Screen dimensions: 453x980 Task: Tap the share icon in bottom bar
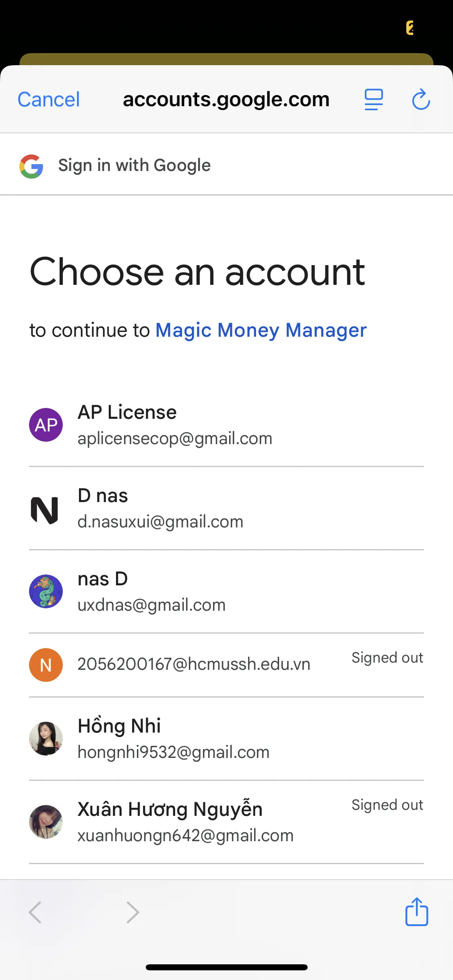[x=416, y=912]
